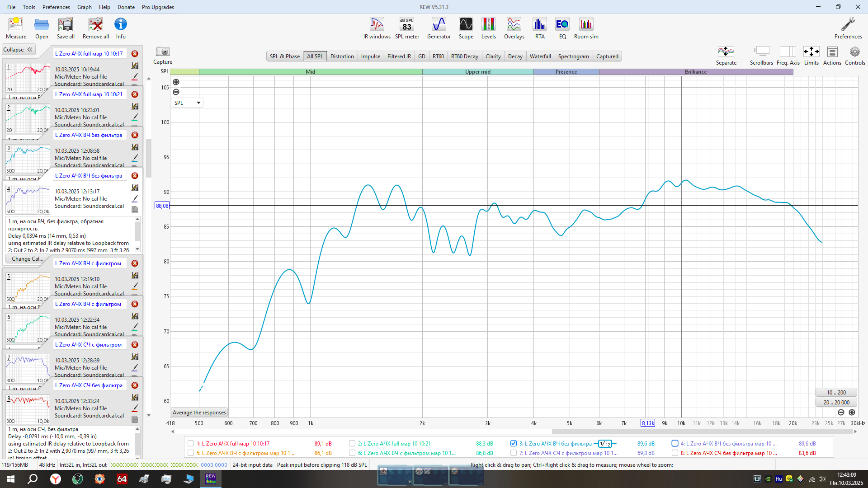Open the EQ window
This screenshot has width=868, height=488.
[x=562, y=28]
